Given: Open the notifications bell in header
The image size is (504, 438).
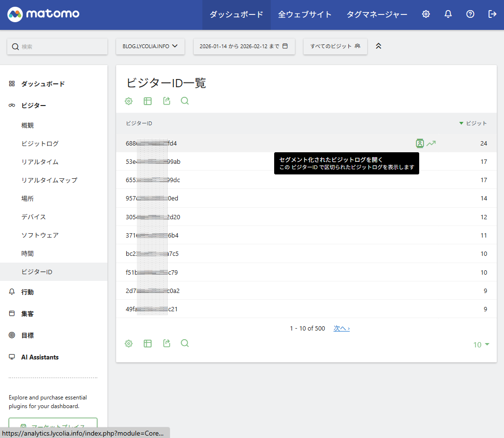Looking at the screenshot, I should 448,14.
